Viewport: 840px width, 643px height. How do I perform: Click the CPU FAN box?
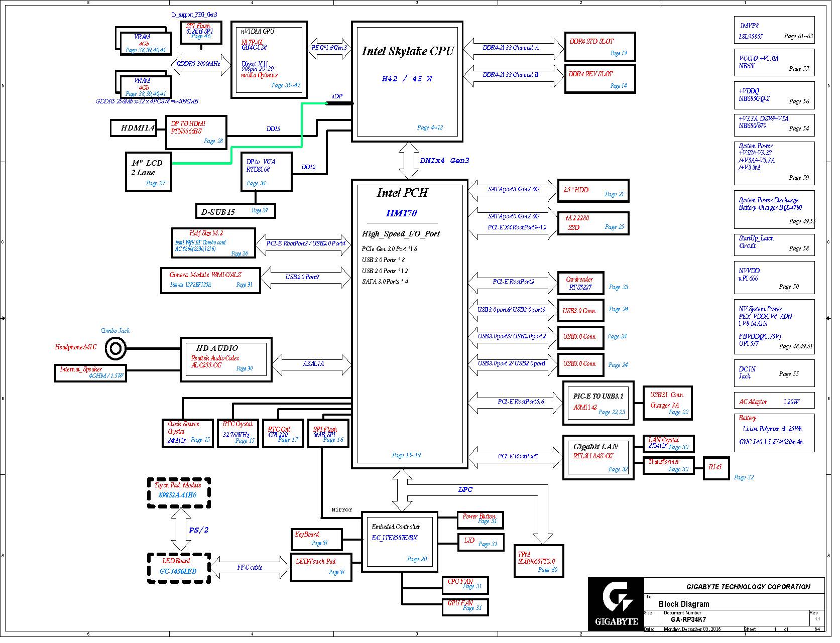point(465,585)
